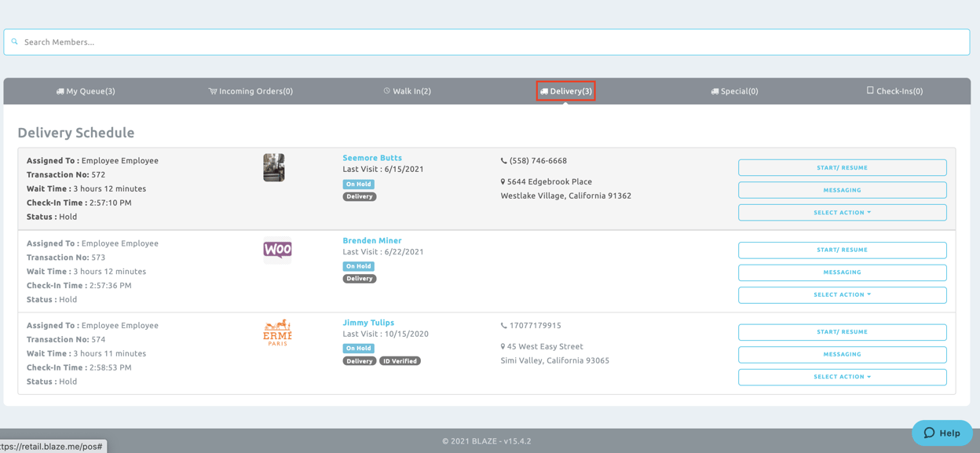Viewport: 980px width, 453px height.
Task: Click Delivery Schedule heading
Action: 76,133
